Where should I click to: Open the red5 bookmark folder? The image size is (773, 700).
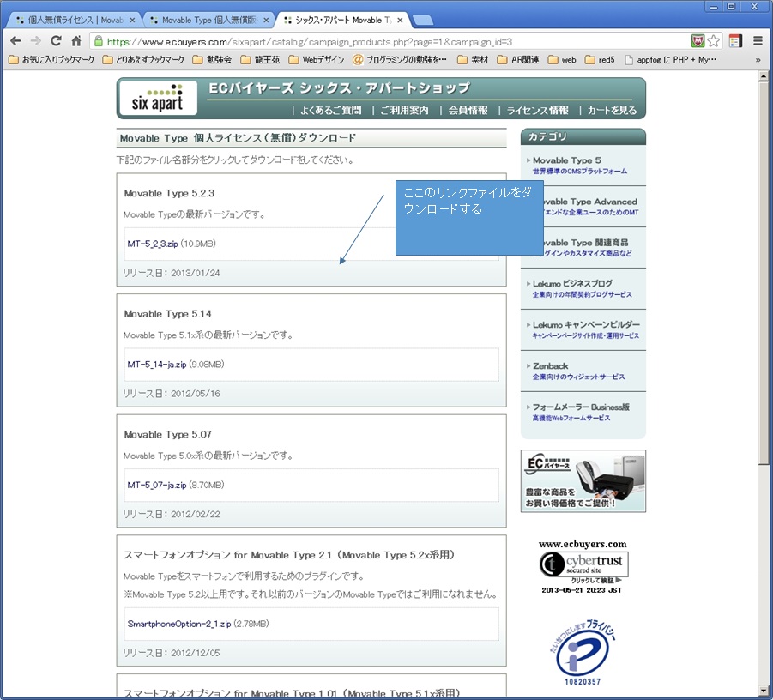click(x=600, y=60)
